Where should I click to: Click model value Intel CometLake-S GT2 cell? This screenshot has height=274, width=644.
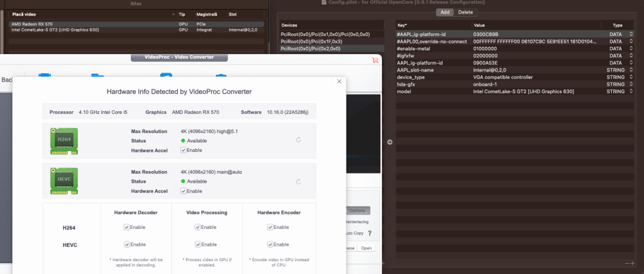coord(523,91)
